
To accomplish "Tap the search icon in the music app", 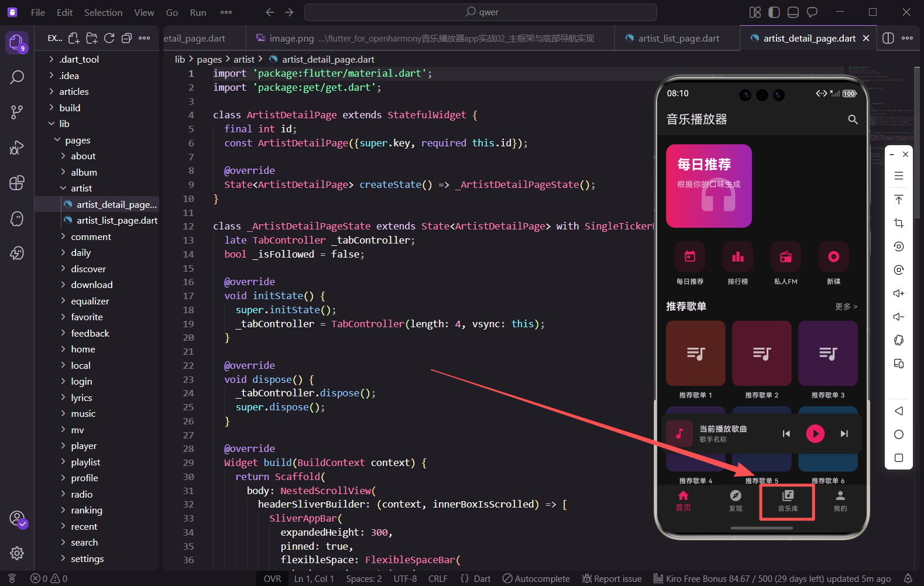I will [853, 119].
